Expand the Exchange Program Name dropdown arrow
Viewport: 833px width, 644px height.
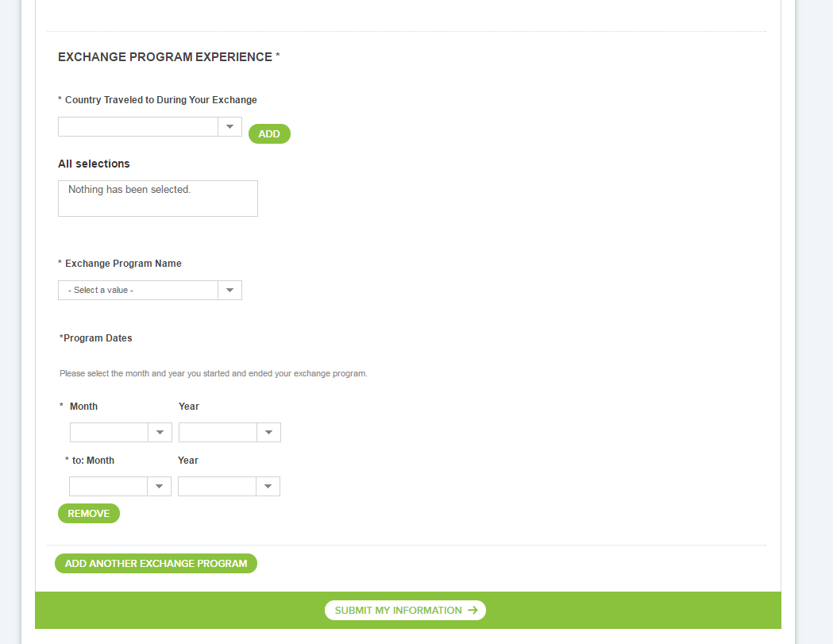[229, 291]
